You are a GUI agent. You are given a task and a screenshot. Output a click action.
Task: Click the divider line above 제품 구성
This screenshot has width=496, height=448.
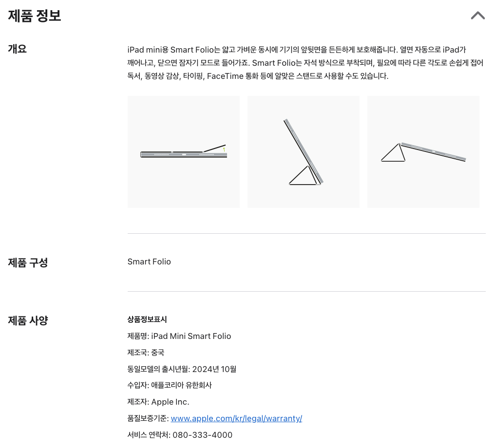point(306,234)
